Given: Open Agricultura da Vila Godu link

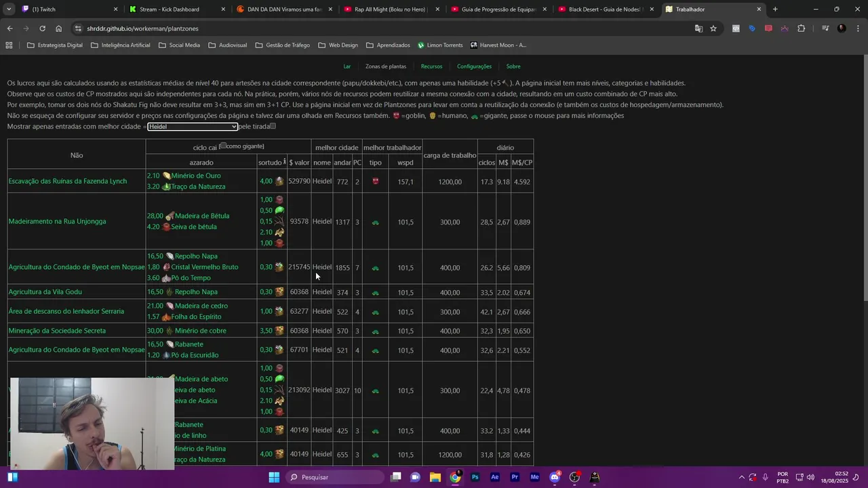Looking at the screenshot, I should (45, 292).
